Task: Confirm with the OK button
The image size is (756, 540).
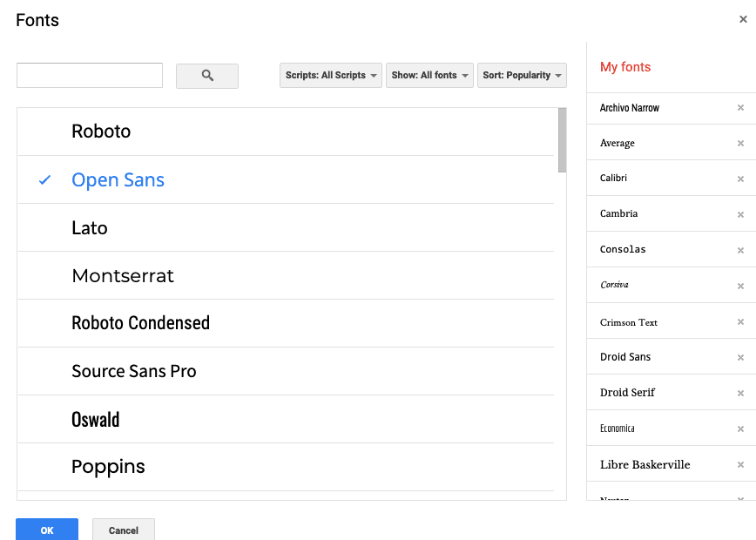Action: 47,530
